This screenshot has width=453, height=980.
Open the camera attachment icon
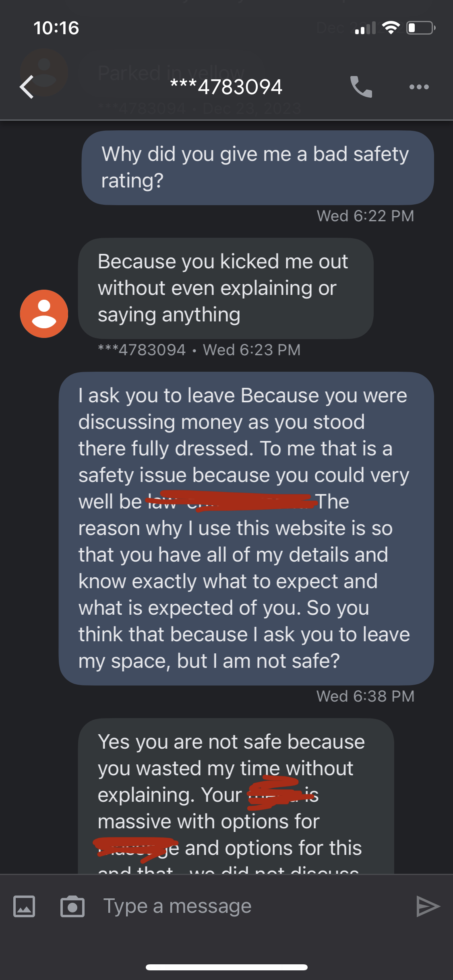click(x=72, y=906)
